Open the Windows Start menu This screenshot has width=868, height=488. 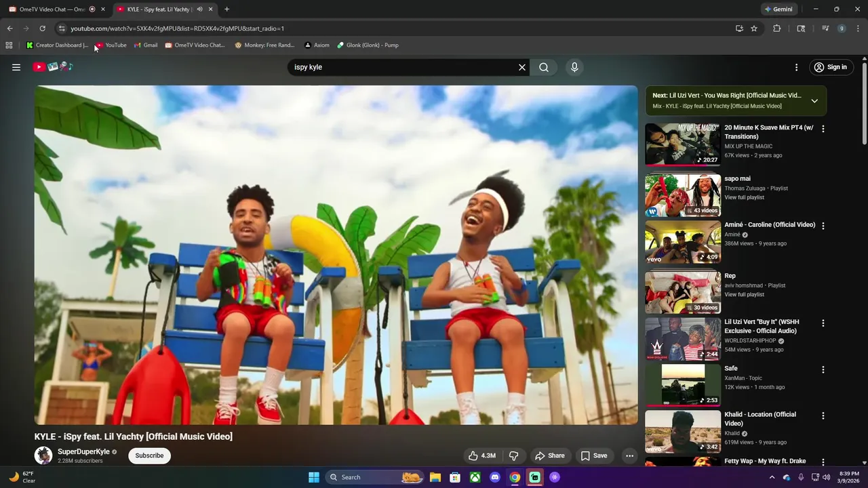314,477
